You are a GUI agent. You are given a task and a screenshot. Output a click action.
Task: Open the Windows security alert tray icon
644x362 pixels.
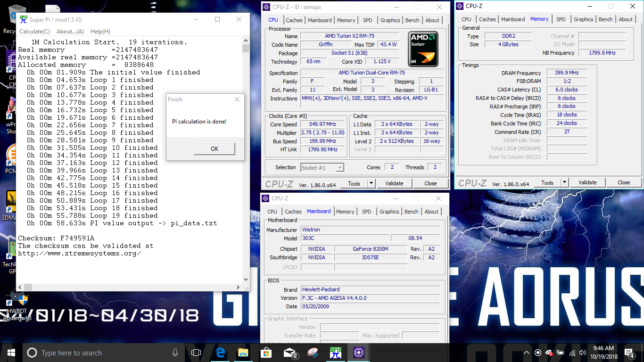coord(549,353)
